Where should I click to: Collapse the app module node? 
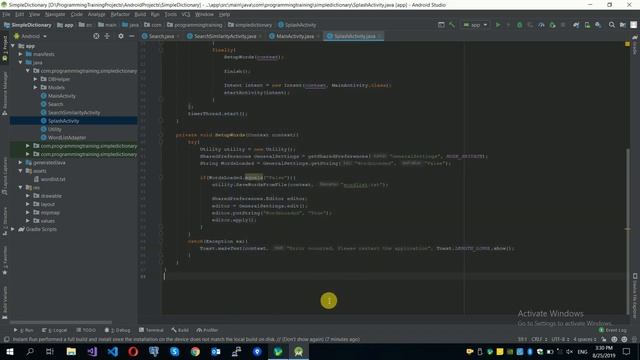click(13, 46)
